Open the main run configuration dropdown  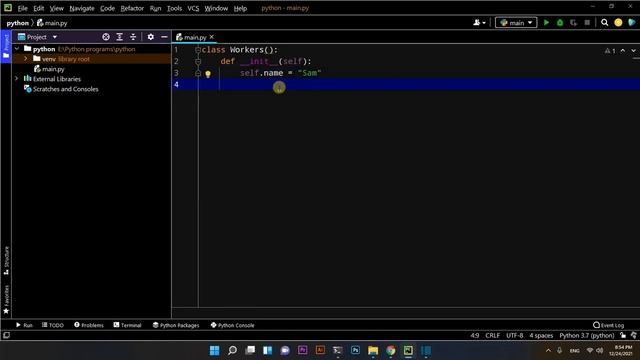tap(516, 23)
